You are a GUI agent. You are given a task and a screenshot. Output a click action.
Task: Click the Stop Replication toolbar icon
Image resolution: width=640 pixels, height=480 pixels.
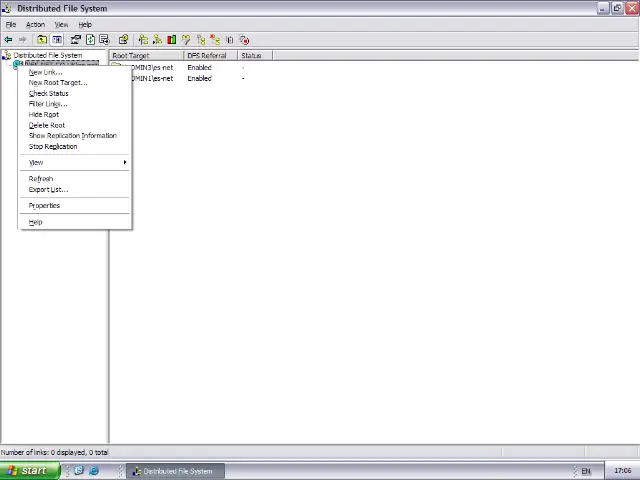(x=244, y=40)
